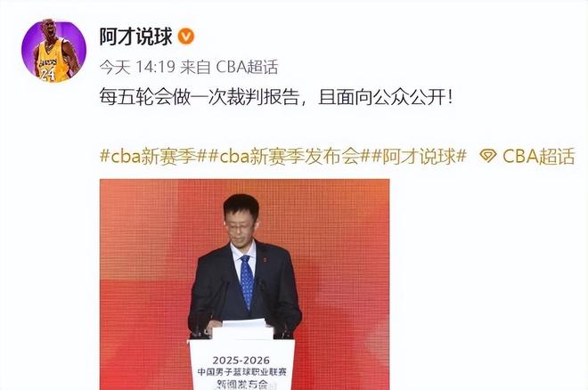Open the 阿才说球 profile avatar
Viewport: 588px width, 390px height.
pyautogui.click(x=54, y=51)
